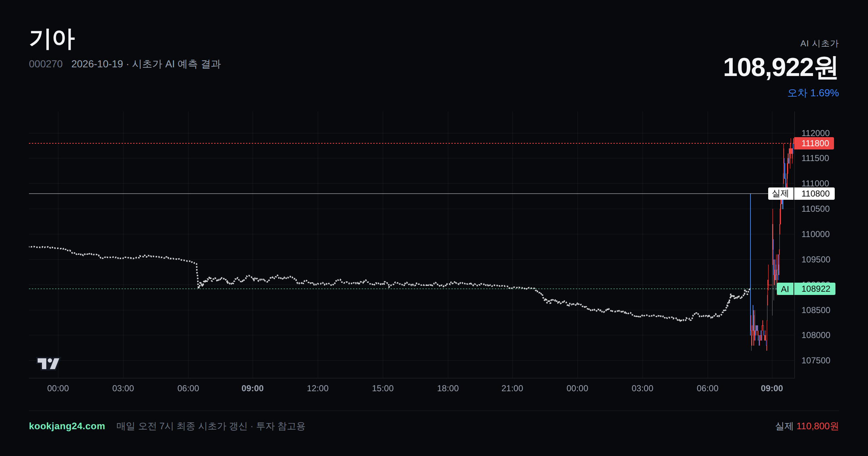
Task: Click the large 108,922원 predicted price
Action: coord(780,68)
